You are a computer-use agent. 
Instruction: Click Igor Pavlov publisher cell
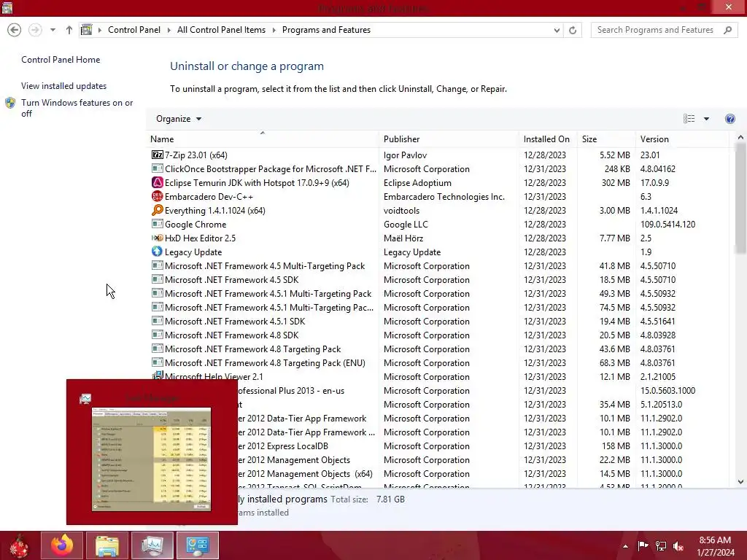[405, 155]
